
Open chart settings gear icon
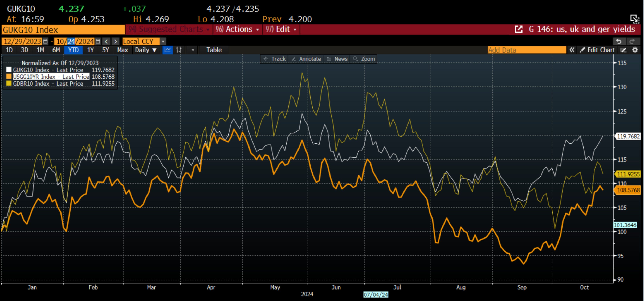point(635,50)
